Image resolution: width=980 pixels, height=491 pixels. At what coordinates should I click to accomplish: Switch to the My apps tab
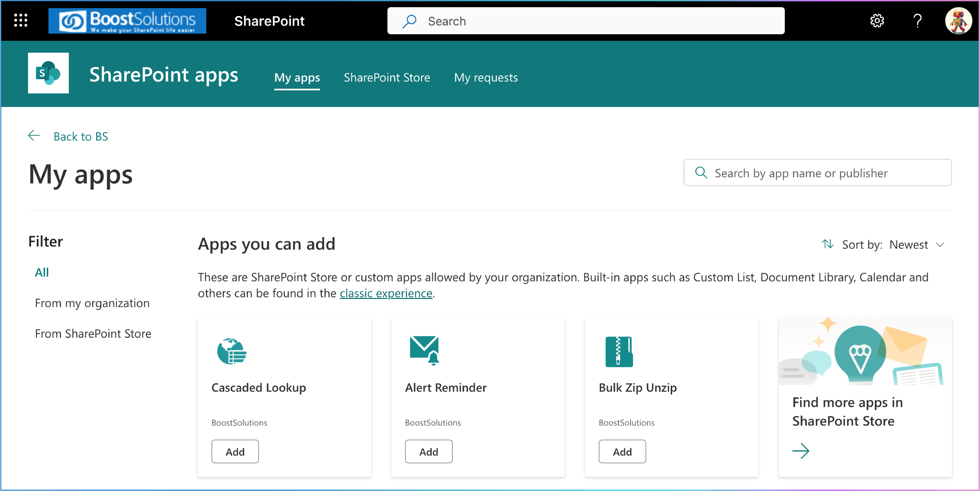297,78
